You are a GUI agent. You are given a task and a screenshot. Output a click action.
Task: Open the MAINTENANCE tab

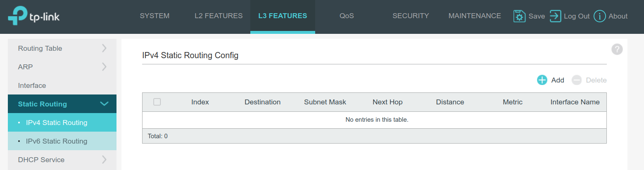click(475, 16)
